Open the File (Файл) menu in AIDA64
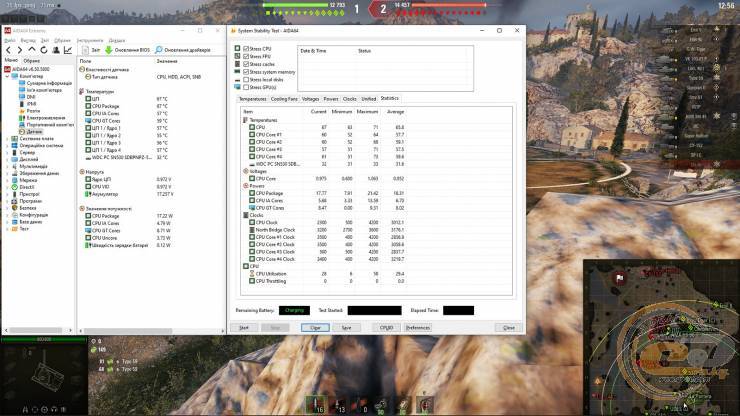The width and height of the screenshot is (740, 416). tap(10, 41)
